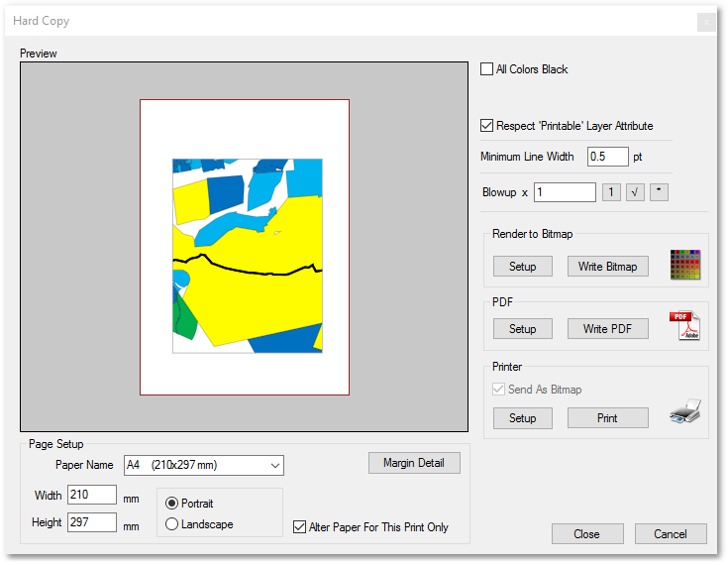Click the printer icon
The width and height of the screenshot is (728, 565).
685,410
